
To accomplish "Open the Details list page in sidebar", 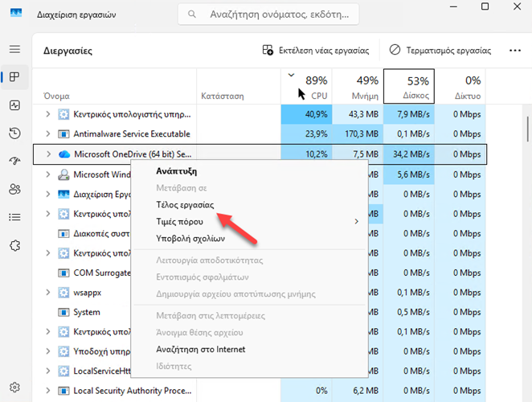I will click(x=14, y=217).
